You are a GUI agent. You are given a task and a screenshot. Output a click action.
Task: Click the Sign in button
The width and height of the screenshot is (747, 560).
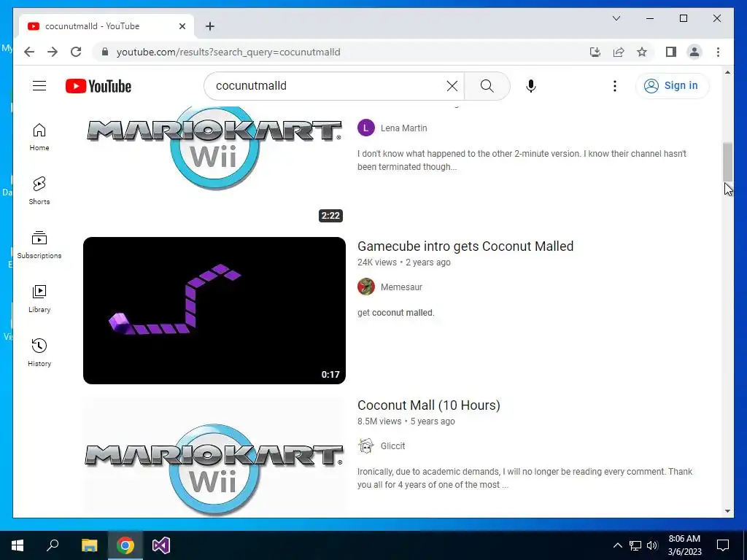(672, 86)
